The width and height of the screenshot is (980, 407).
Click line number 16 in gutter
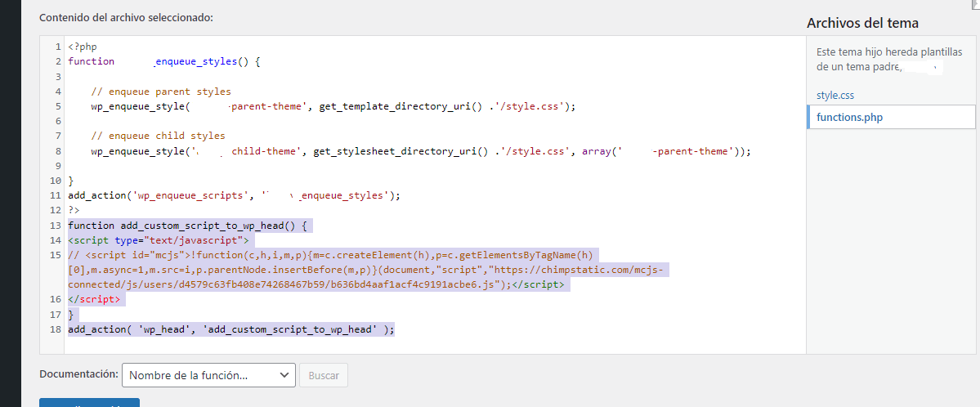click(x=55, y=299)
